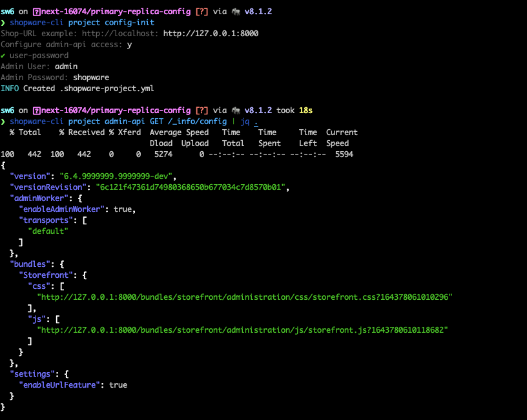Click the storefront.css URL string
Screen dimensions: 527x420
click(245, 297)
